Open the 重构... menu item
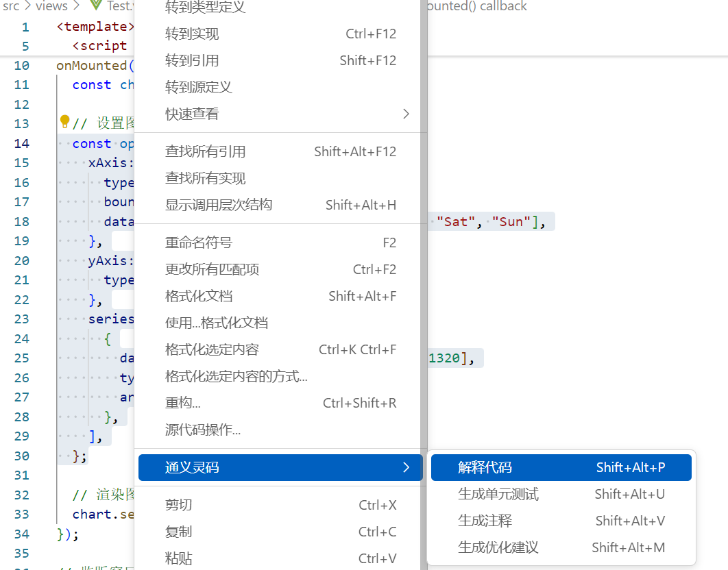Viewport: 728px width, 570px height. point(280,403)
